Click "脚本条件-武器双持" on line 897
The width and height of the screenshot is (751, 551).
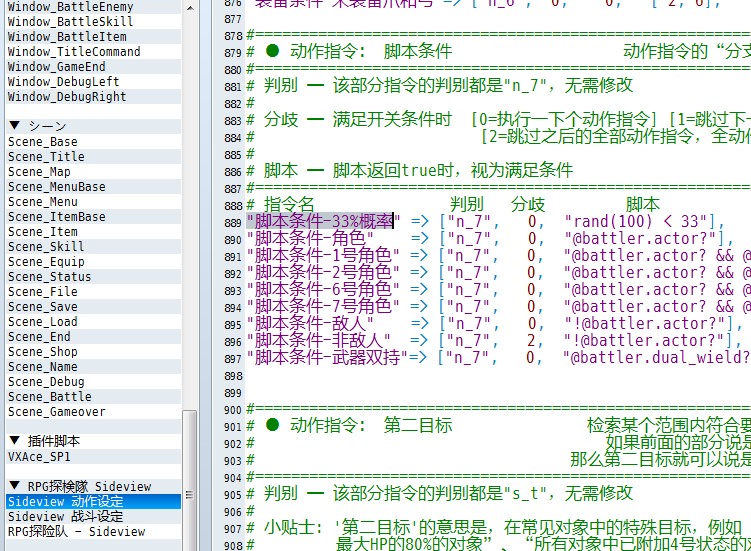click(328, 357)
